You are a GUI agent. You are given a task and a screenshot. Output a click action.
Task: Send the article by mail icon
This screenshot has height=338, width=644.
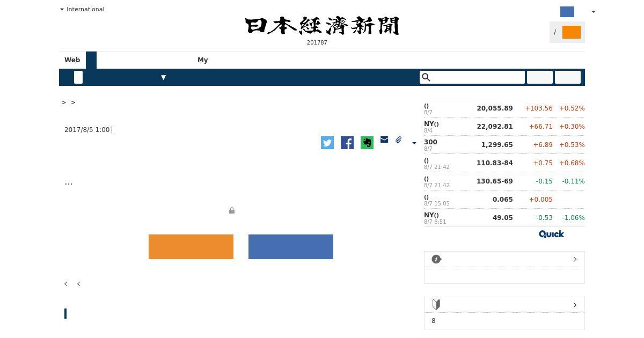click(x=384, y=139)
